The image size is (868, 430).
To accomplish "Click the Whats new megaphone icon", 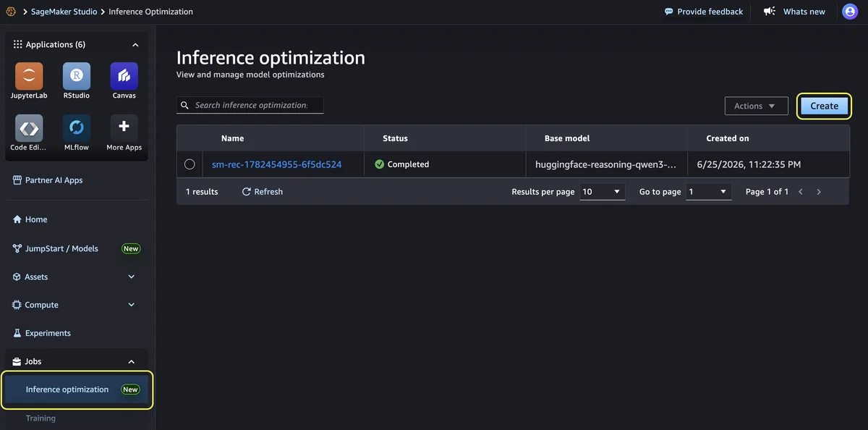I will (x=770, y=12).
